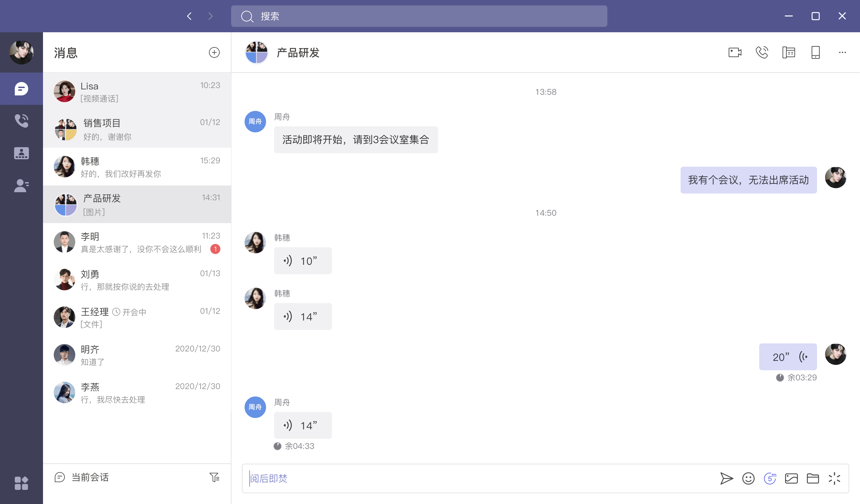Screen dimensions: 860x504
Task: Start a video call in 产品研发 chat
Action: [735, 52]
